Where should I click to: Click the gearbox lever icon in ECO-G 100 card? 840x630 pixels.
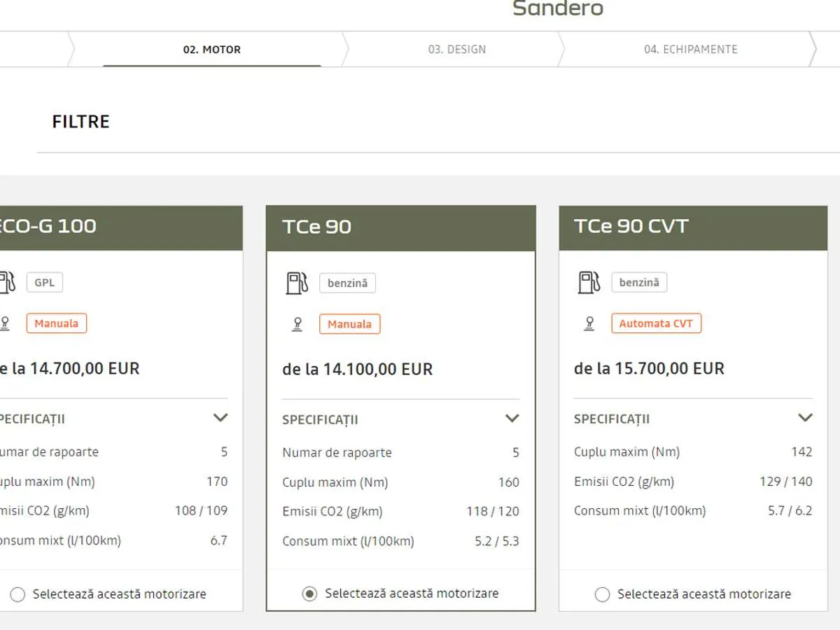point(6,323)
